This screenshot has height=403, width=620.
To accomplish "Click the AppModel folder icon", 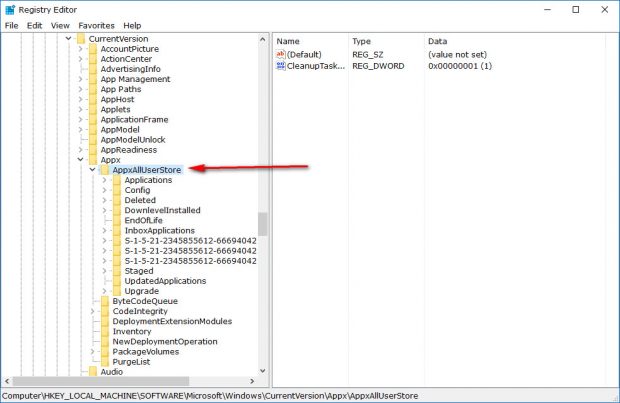I will [x=93, y=130].
